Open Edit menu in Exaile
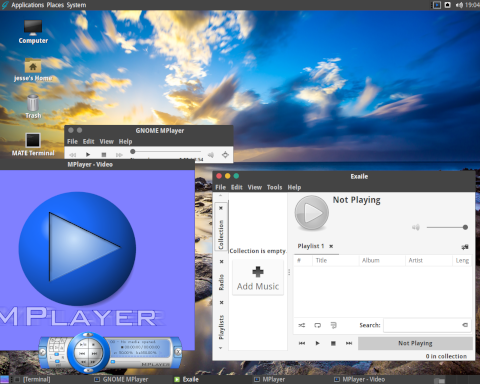 (x=237, y=187)
